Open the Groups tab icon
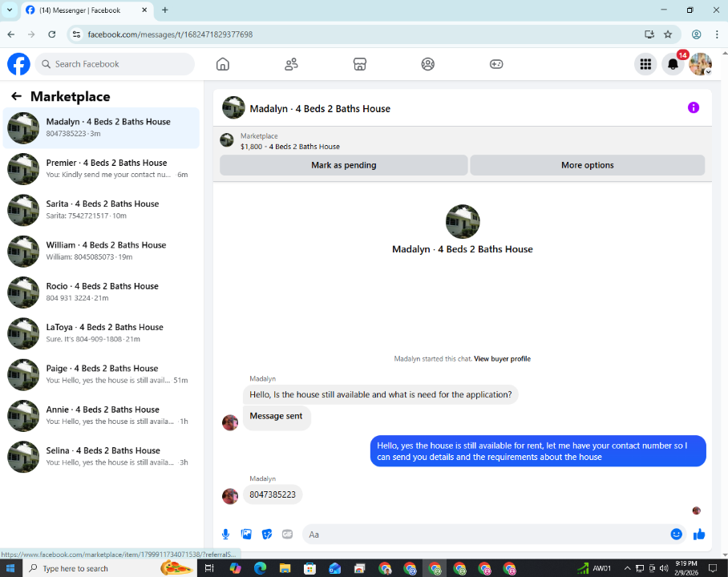The image size is (728, 577). (x=427, y=64)
